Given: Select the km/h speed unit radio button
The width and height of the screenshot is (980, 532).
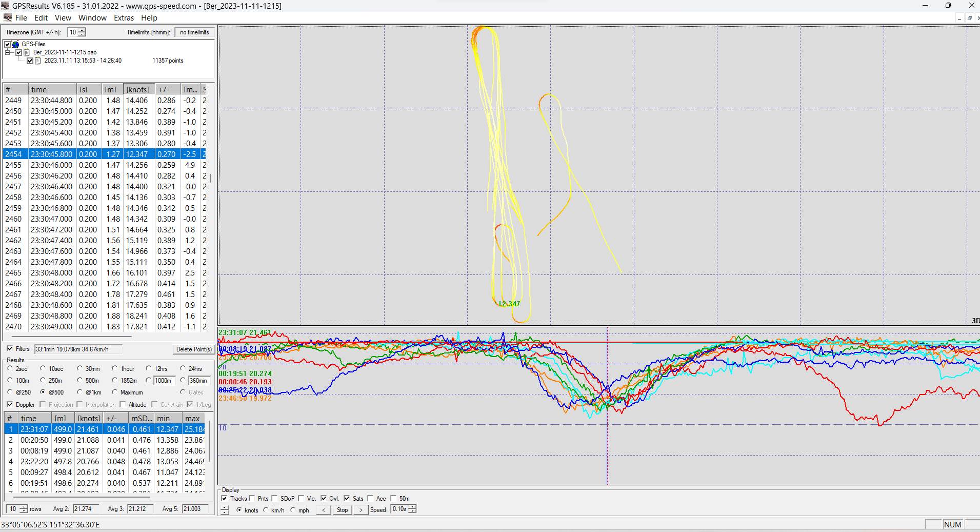Looking at the screenshot, I should [266, 510].
